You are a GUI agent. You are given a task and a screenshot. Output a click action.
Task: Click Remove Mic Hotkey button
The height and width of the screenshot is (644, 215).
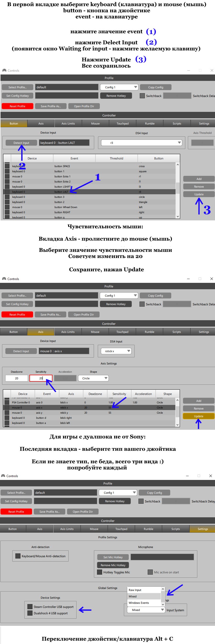coord(113,565)
